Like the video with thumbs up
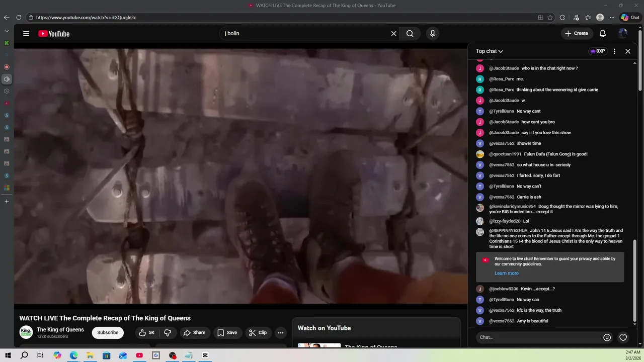This screenshot has height=362, width=644. pyautogui.click(x=147, y=333)
